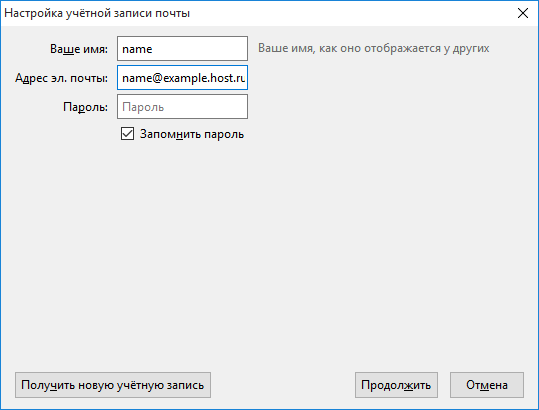
Task: Click the Продолжить button
Action: point(396,385)
